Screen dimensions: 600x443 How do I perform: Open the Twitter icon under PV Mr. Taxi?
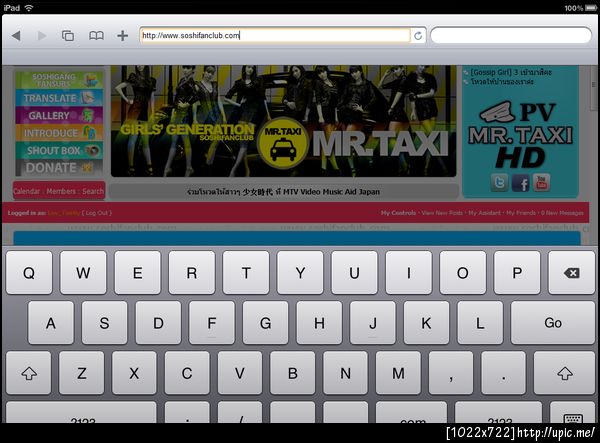pyautogui.click(x=499, y=182)
